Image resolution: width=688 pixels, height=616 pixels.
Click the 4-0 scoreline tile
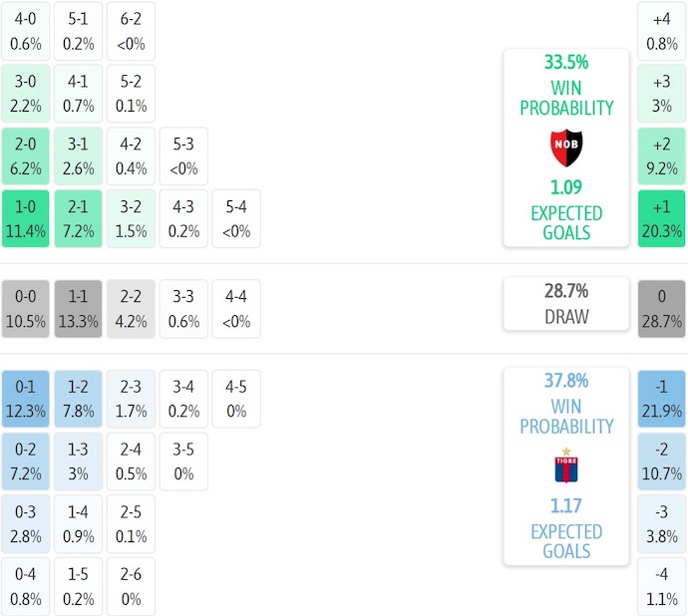click(x=26, y=31)
